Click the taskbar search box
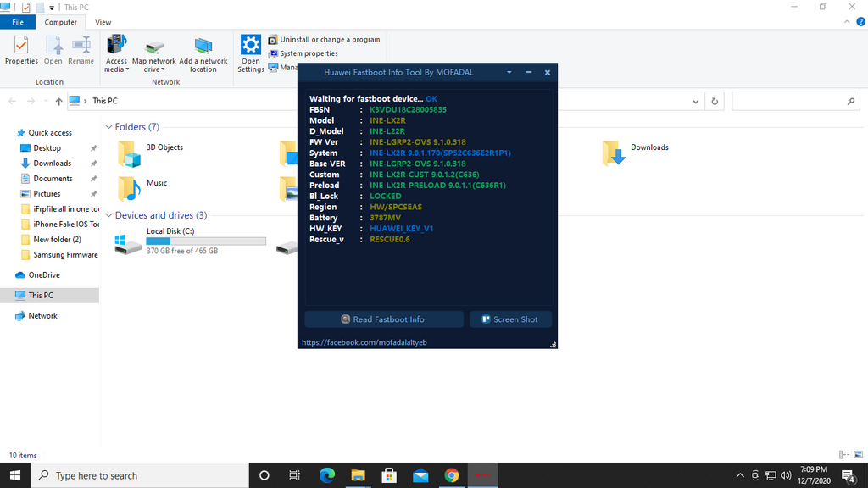868x488 pixels. coord(140,475)
